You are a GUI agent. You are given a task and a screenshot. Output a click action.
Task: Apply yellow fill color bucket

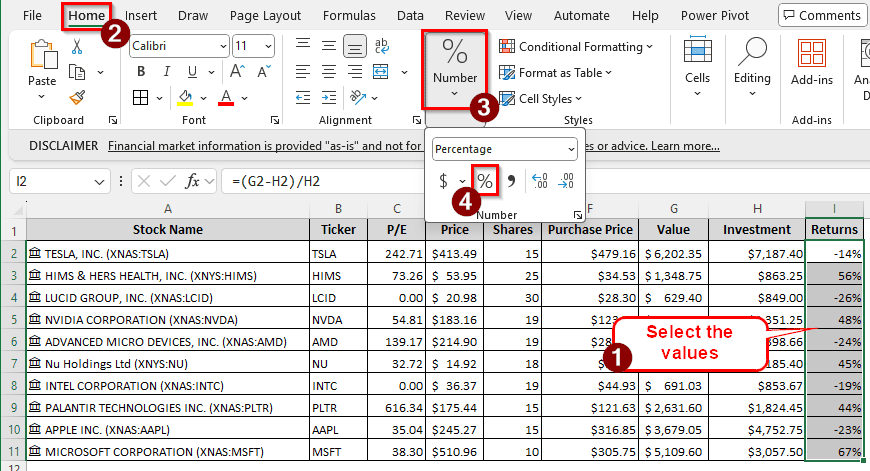point(185,98)
